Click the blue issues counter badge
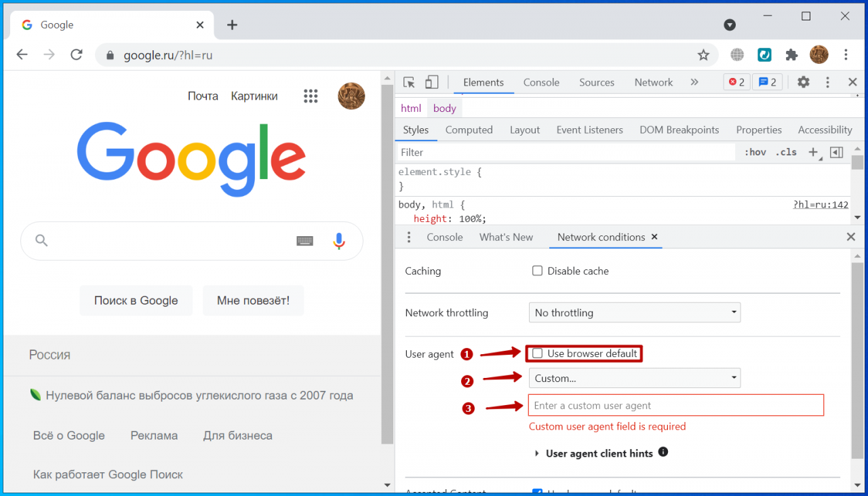Image resolution: width=868 pixels, height=496 pixels. (x=768, y=82)
